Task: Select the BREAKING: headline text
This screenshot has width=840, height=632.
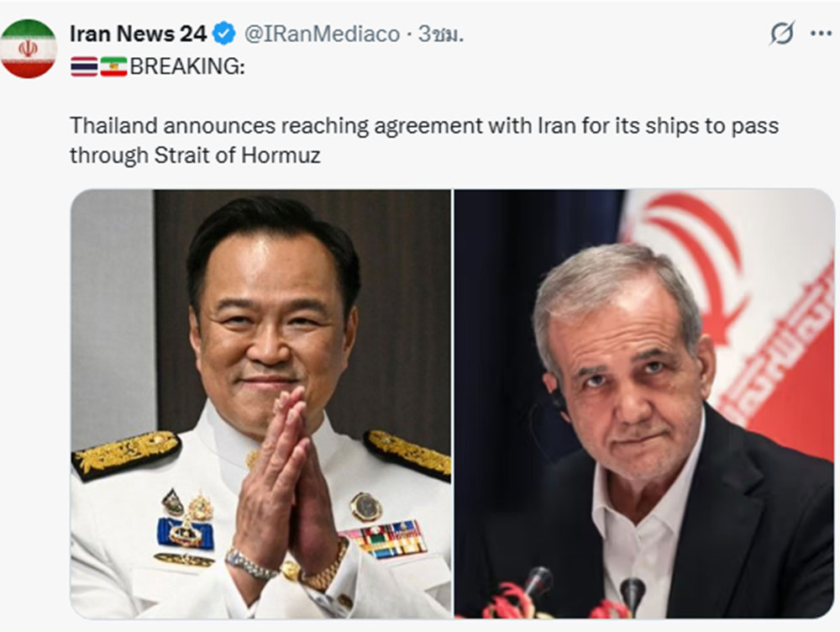Action: point(187,66)
